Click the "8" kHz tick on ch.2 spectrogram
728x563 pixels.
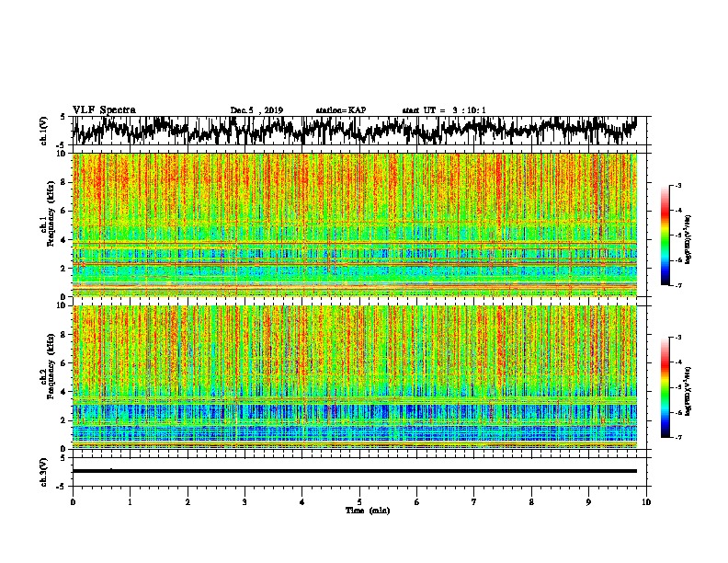(x=64, y=334)
